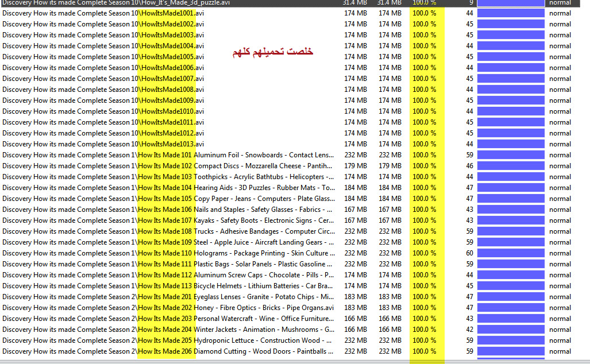The height and width of the screenshot is (364, 590).
Task: Highlight the HowItsMade1006.avi file name
Action: 103,68
